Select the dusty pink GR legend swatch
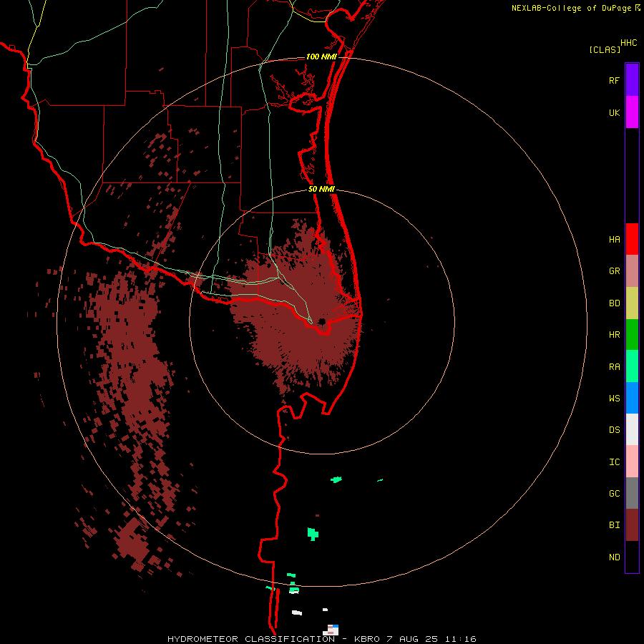 click(x=632, y=271)
